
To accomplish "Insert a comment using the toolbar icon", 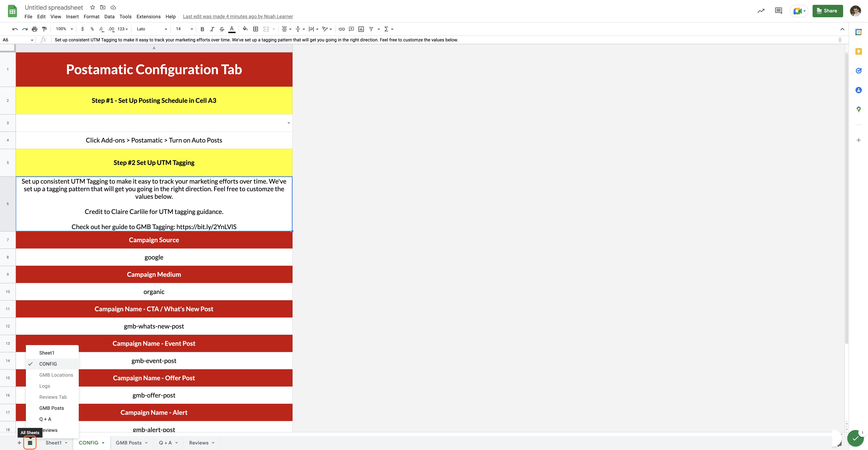I will pyautogui.click(x=351, y=29).
